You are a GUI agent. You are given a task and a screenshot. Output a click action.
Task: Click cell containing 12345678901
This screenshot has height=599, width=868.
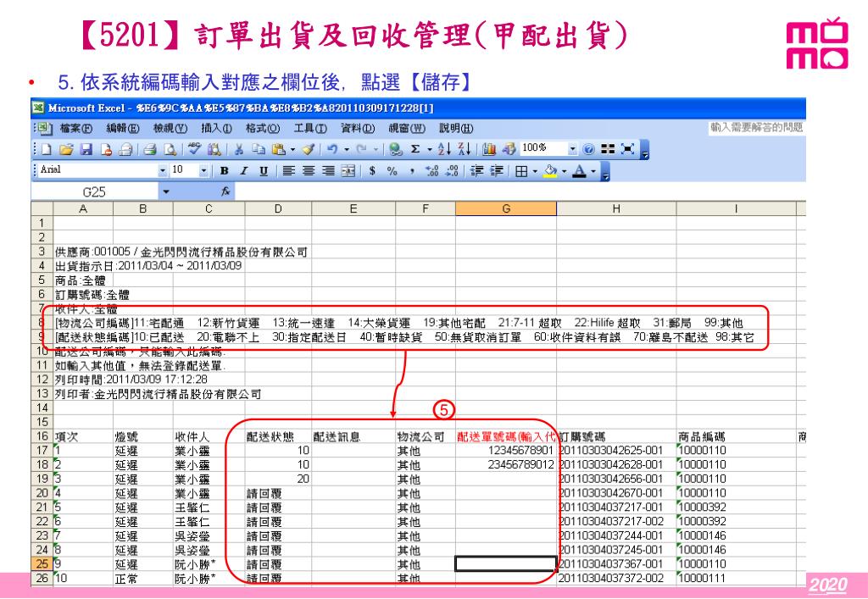506,451
